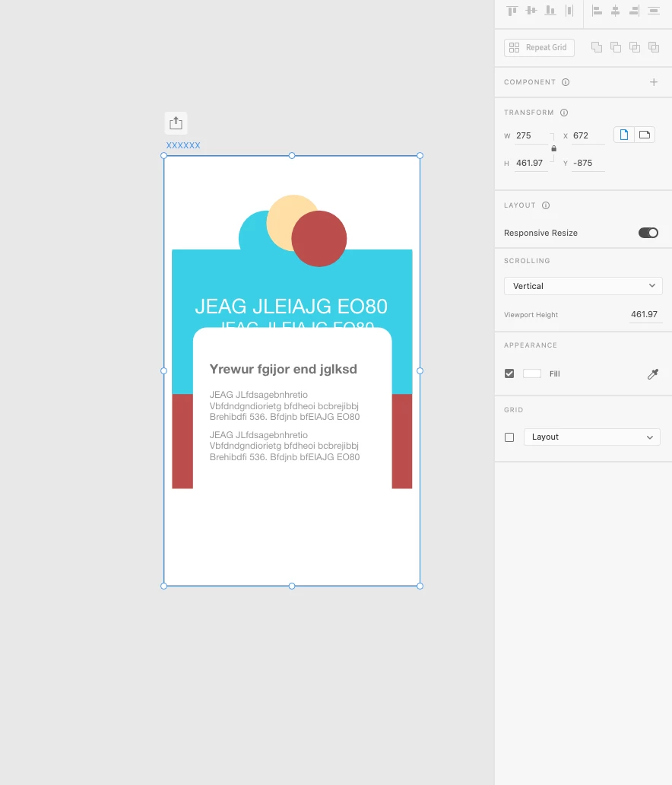Edit the X position field 672
This screenshot has width=672, height=785.
588,135
